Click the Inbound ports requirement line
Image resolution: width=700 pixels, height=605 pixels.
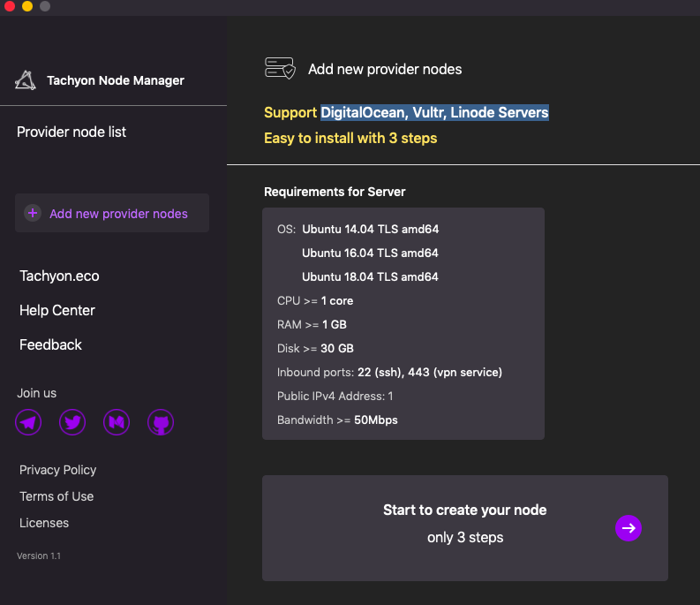(389, 372)
